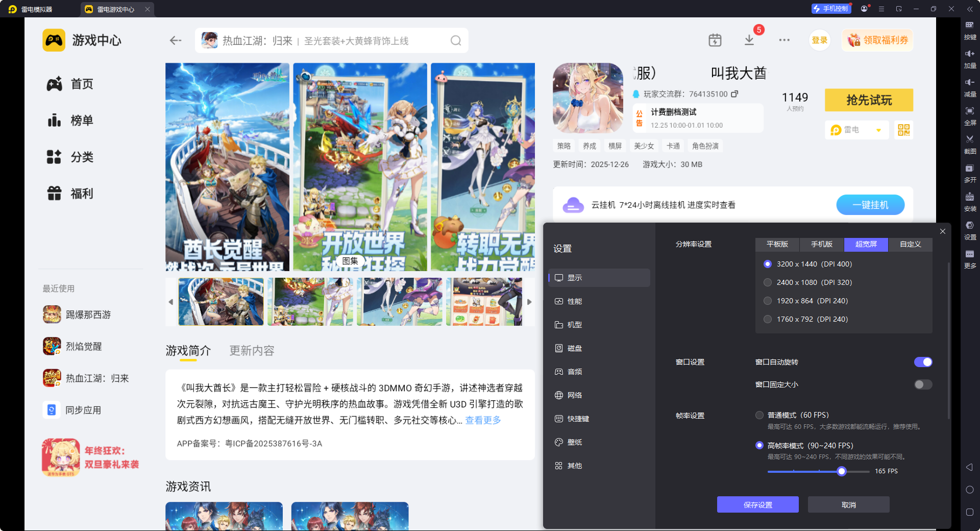Switch to 平板版 resolution tab
The image size is (980, 531).
point(777,245)
